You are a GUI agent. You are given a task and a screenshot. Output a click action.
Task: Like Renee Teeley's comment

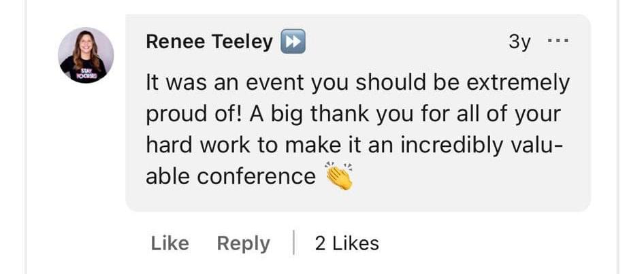click(170, 243)
